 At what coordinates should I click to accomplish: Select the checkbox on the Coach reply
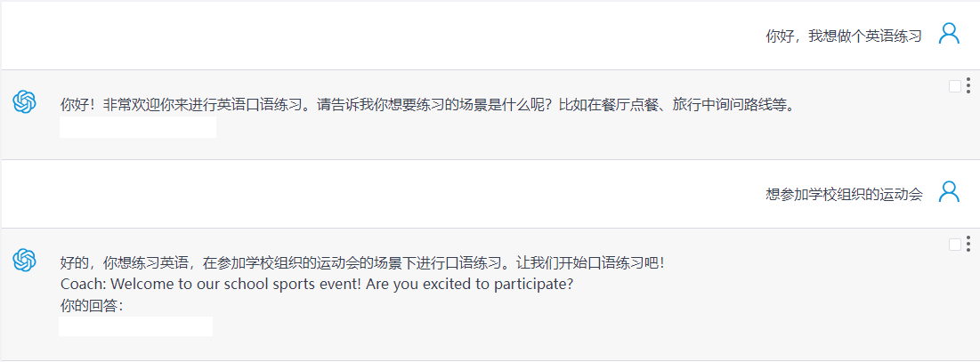pos(955,245)
